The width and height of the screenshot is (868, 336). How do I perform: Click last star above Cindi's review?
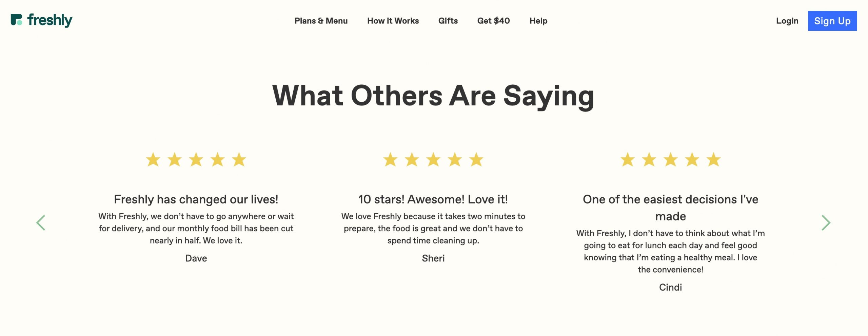713,159
